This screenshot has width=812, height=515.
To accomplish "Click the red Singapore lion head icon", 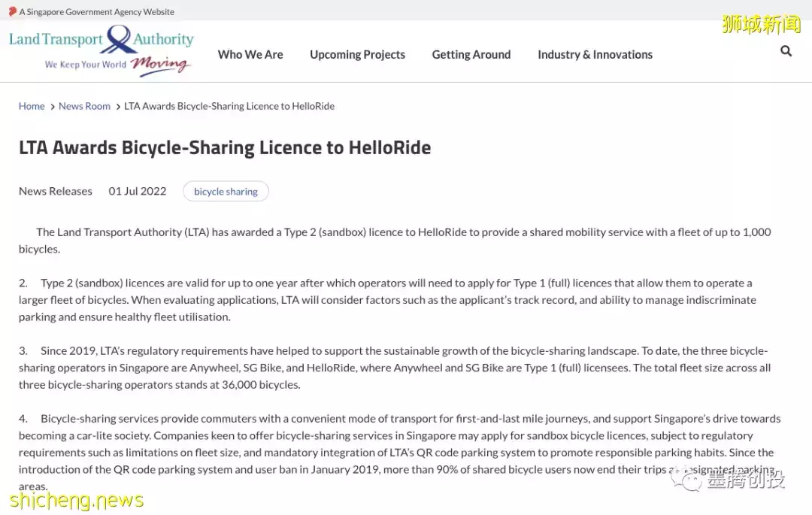I will click(x=12, y=11).
